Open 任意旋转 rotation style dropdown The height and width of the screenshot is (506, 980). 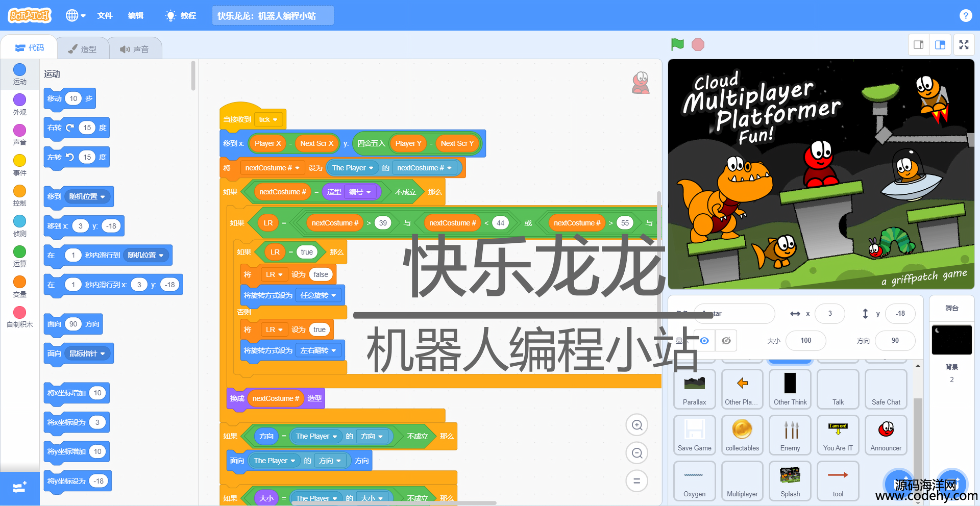point(319,296)
